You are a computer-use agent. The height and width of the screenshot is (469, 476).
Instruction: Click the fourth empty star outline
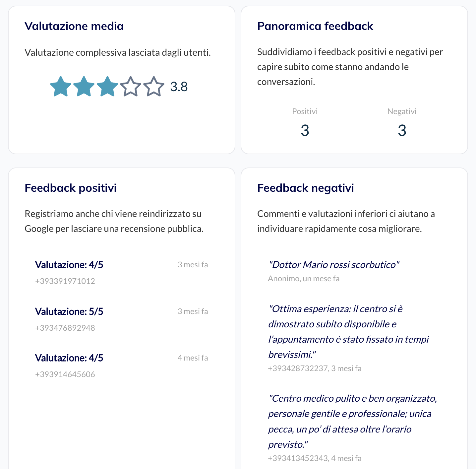[130, 87]
